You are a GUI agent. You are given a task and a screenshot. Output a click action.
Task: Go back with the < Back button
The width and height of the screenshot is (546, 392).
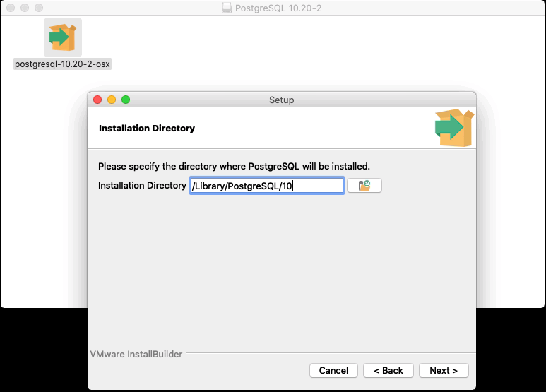tap(388, 370)
